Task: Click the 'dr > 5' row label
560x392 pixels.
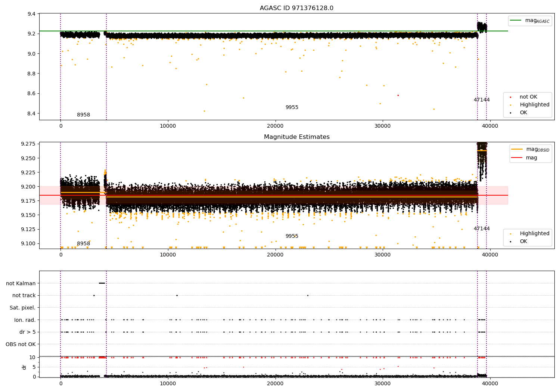Action: coord(28,332)
